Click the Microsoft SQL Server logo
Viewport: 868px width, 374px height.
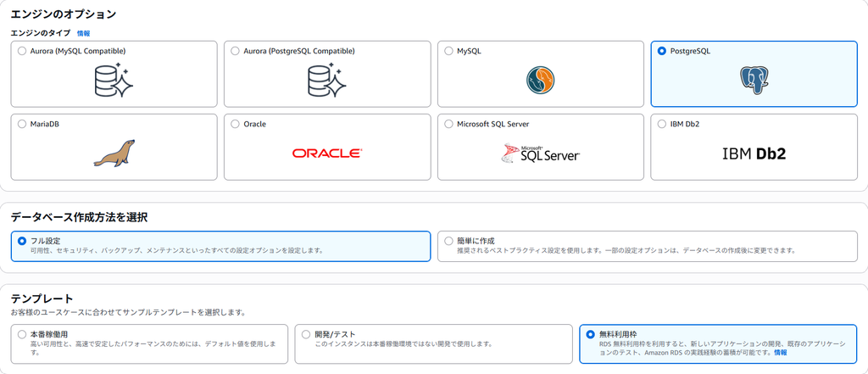540,154
